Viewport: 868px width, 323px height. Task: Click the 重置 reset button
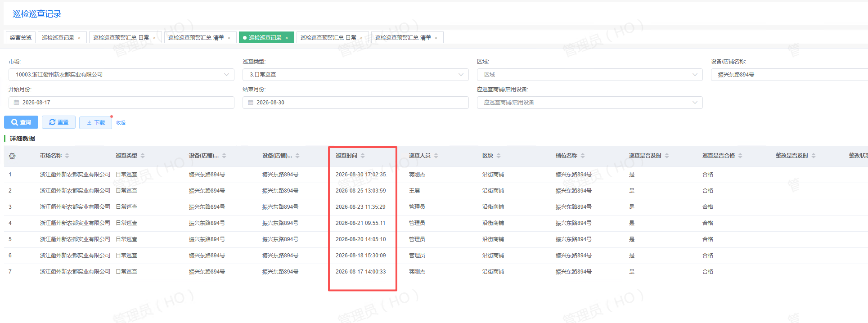click(58, 122)
